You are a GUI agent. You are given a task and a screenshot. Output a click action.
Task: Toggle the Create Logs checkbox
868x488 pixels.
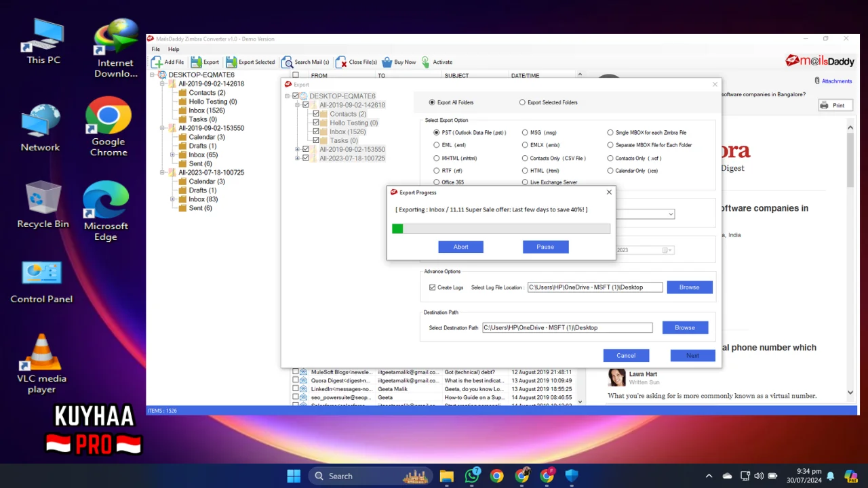[433, 287]
